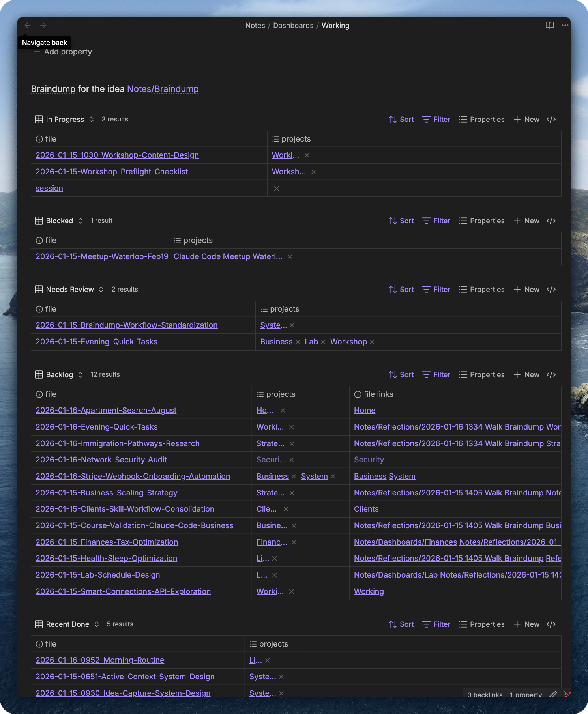Switch the Needs Review view selector

pos(69,290)
